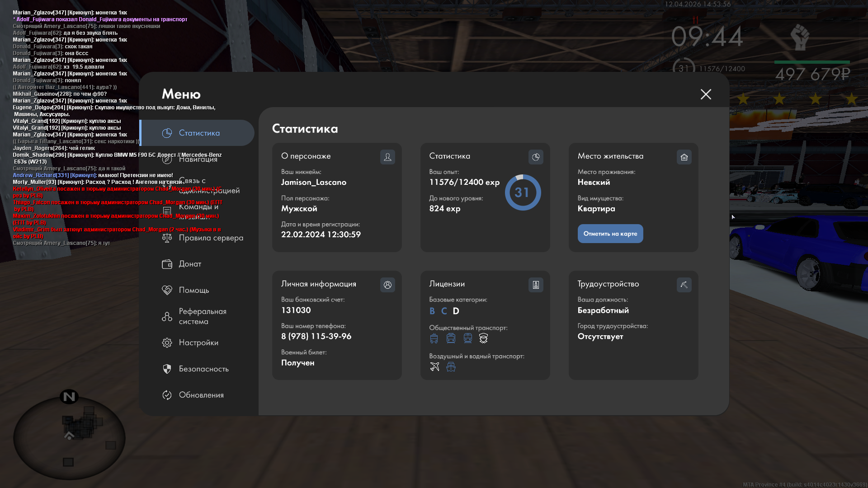Click the airplane license icon

pyautogui.click(x=434, y=367)
